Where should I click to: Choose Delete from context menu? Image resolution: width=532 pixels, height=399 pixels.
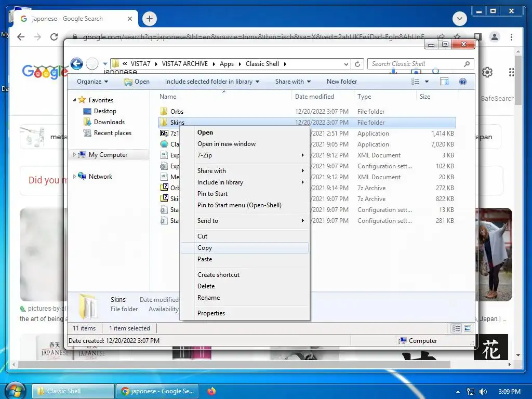coord(244,286)
